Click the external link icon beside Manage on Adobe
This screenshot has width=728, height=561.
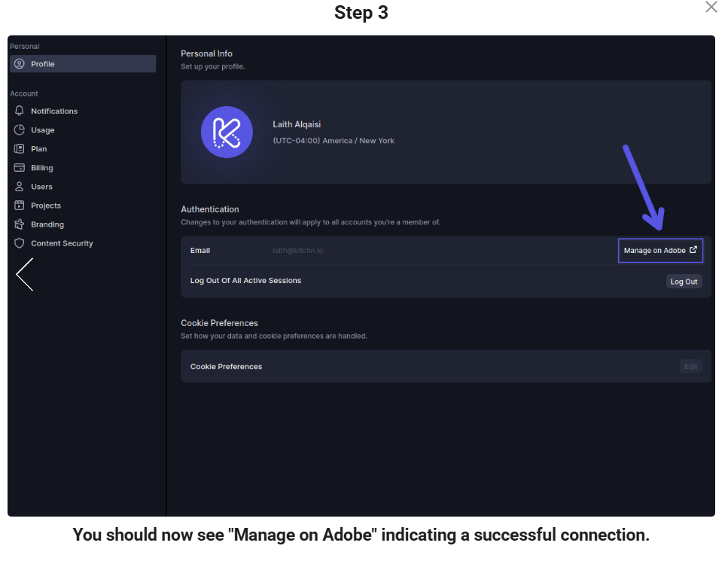693,250
